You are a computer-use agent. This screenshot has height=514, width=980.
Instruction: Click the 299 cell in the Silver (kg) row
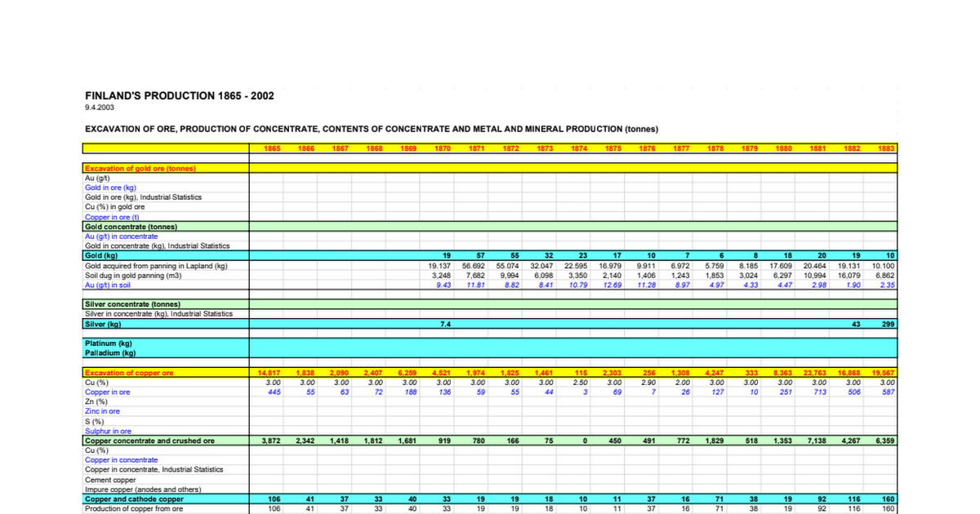click(x=889, y=324)
